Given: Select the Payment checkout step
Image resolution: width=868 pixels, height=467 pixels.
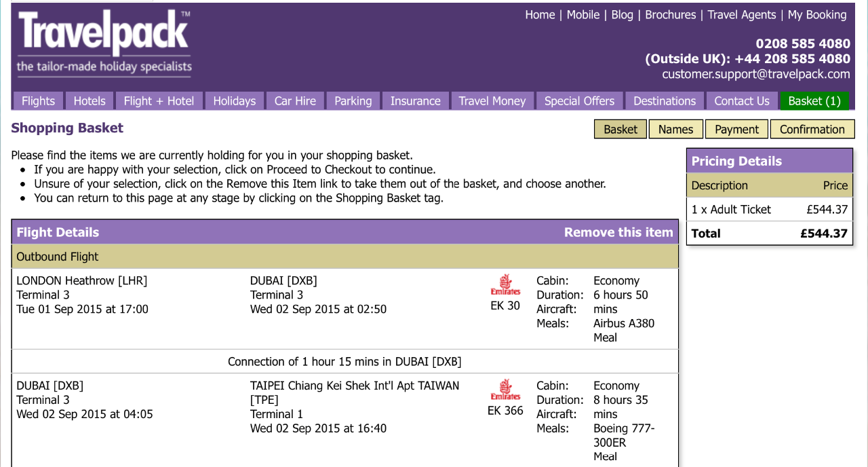Looking at the screenshot, I should [x=736, y=129].
